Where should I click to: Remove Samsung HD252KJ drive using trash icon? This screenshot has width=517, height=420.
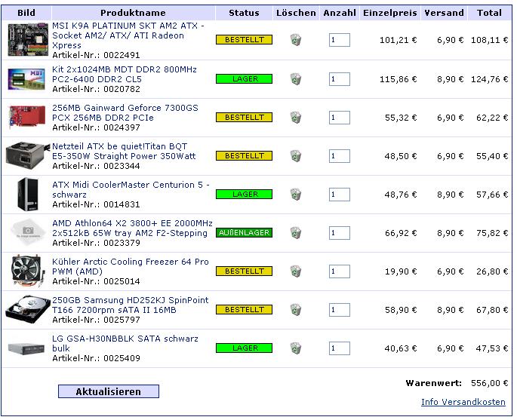click(x=296, y=310)
